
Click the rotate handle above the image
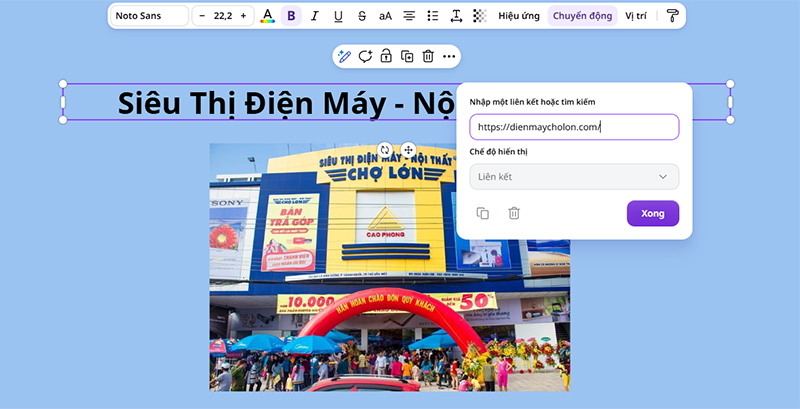point(385,150)
